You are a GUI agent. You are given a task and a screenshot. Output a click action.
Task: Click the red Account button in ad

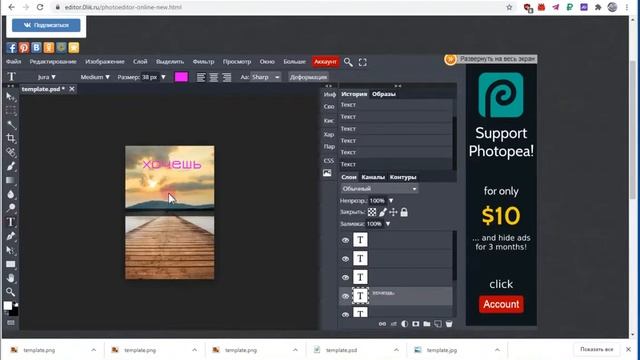coord(501,304)
